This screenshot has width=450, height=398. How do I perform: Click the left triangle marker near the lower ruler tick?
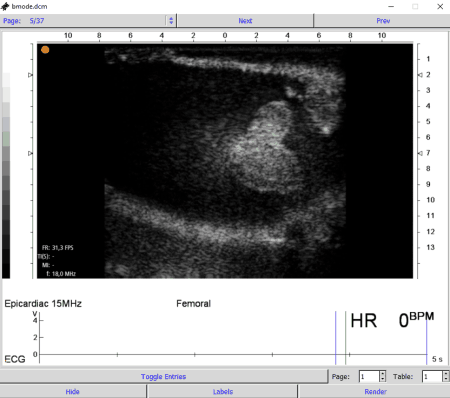(x=30, y=153)
